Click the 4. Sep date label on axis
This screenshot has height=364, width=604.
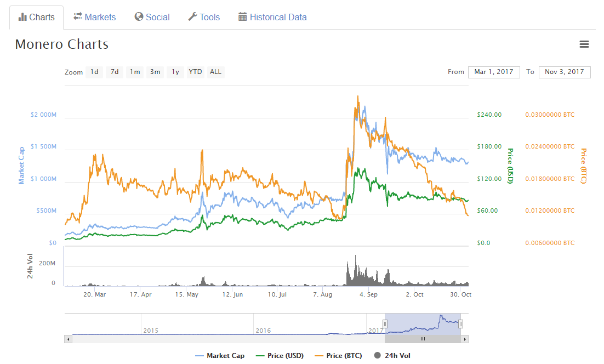click(369, 295)
